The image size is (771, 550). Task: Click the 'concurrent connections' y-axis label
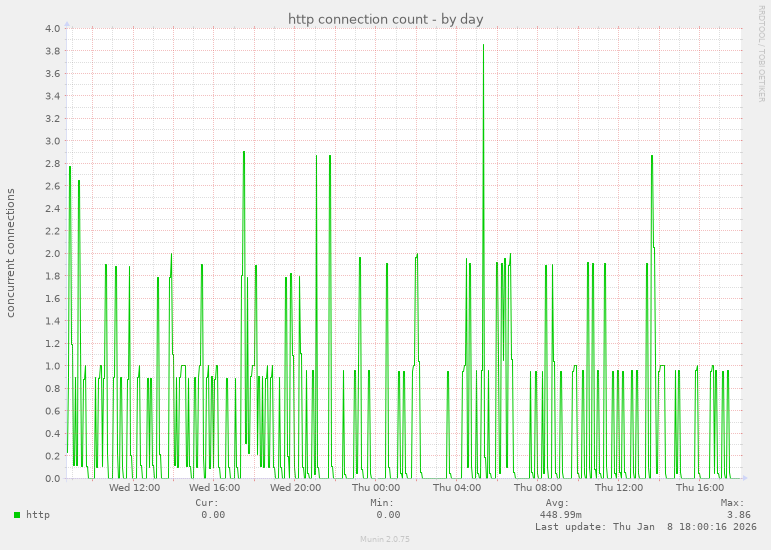pyautogui.click(x=10, y=253)
